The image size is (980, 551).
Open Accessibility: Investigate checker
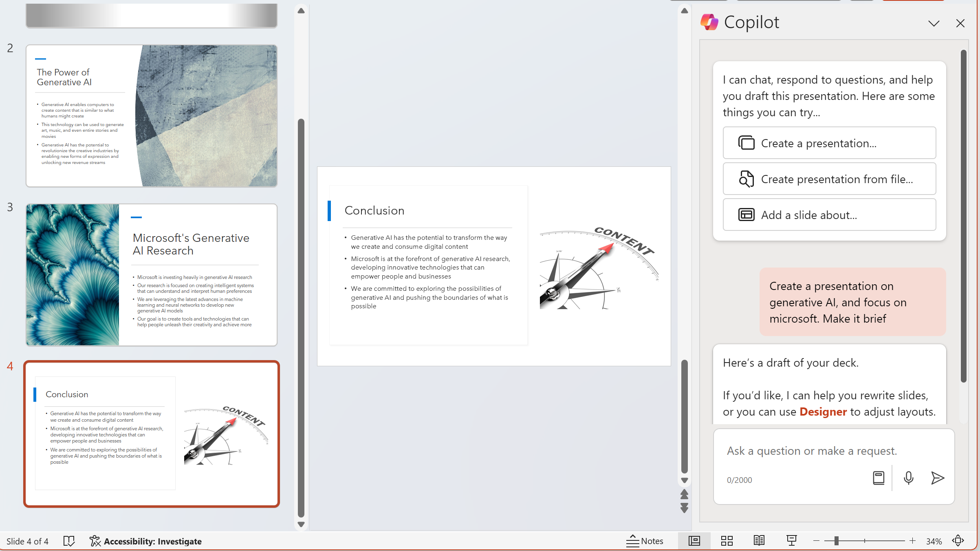tap(145, 541)
